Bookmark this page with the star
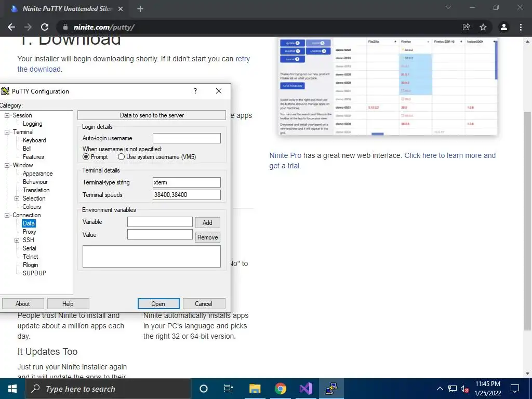The width and height of the screenshot is (532, 399). 483,27
